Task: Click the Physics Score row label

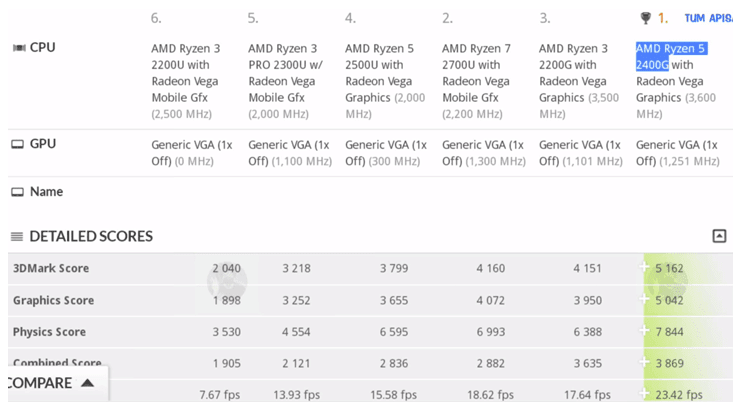Action: tap(50, 332)
